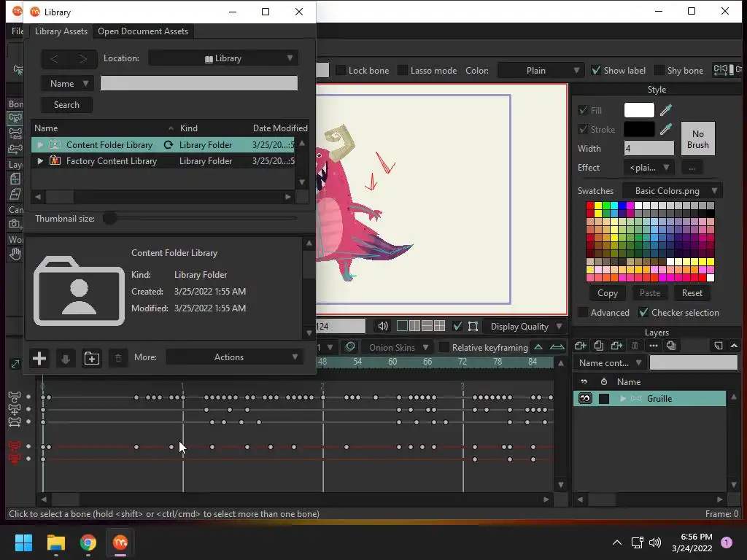Select the Transform Layer tool
Viewport: 747px width, 560px height.
coord(15,179)
